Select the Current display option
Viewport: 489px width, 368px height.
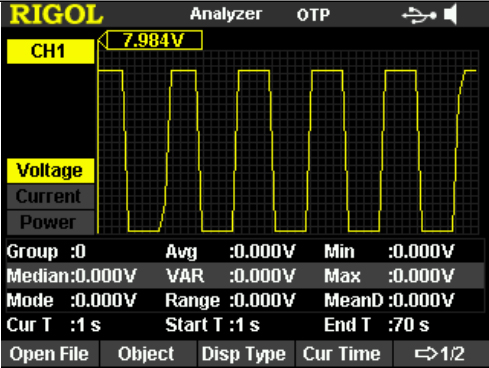coord(50,196)
